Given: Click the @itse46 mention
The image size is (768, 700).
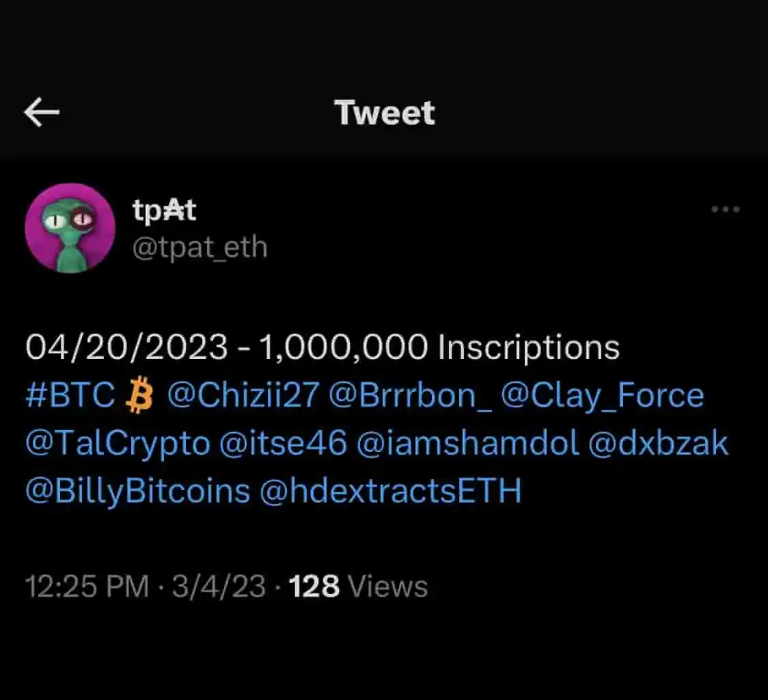Looking at the screenshot, I should point(283,444).
